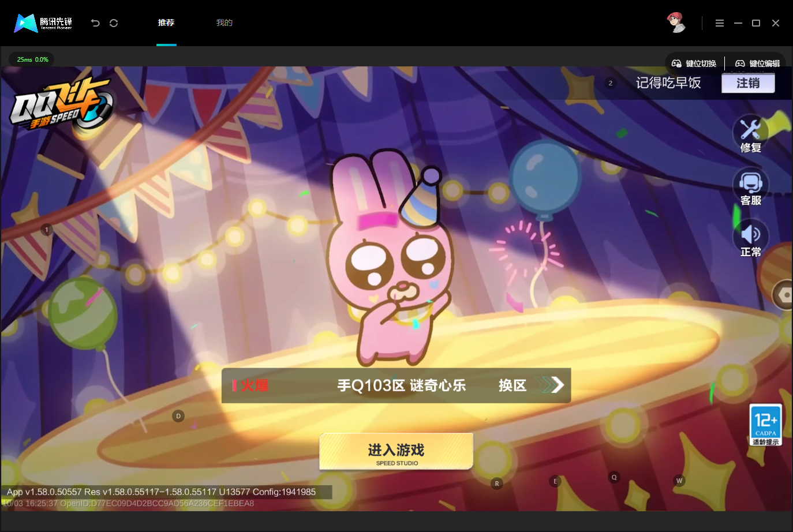
Task: Switch to the 推荐 tab
Action: pos(166,23)
